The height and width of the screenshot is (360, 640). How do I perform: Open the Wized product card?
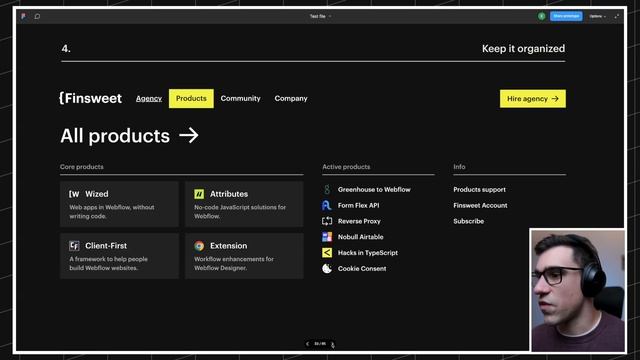pyautogui.click(x=119, y=204)
